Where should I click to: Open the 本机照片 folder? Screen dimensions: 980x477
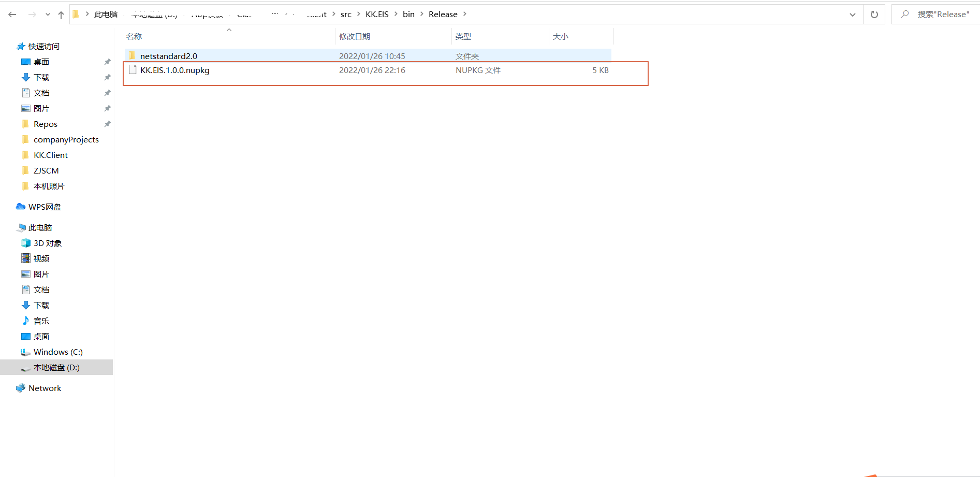[x=49, y=186]
